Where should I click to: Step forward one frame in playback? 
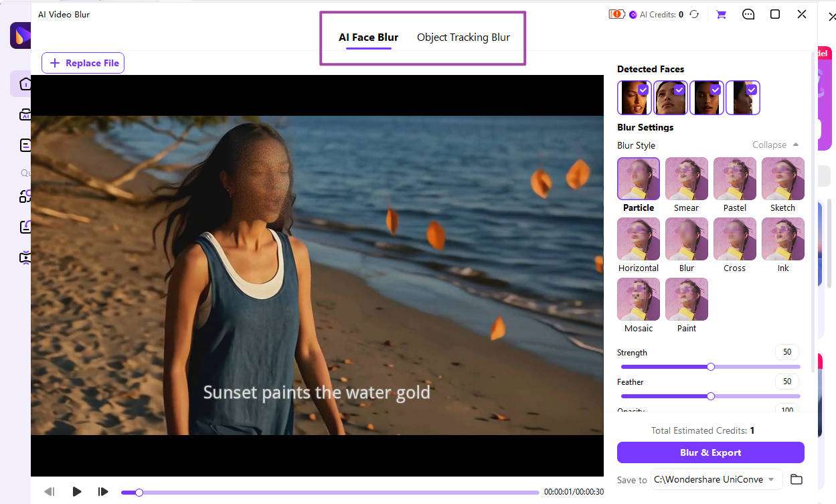pos(103,492)
